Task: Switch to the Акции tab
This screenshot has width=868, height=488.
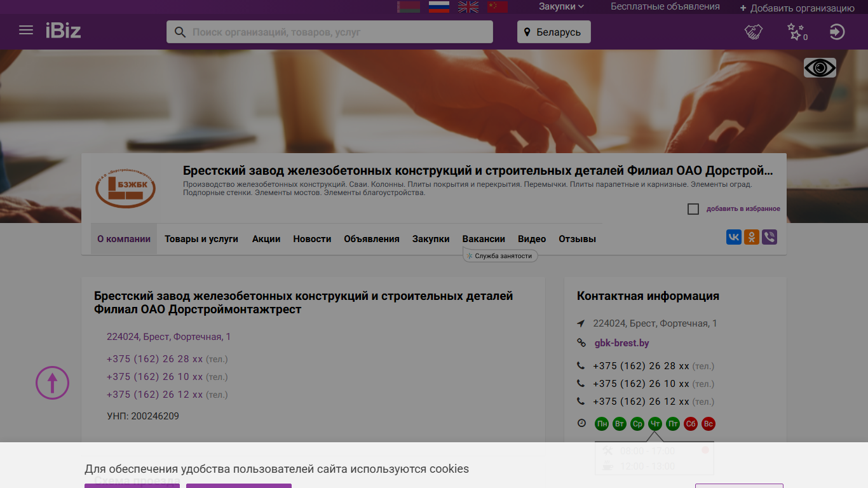Action: (x=266, y=239)
